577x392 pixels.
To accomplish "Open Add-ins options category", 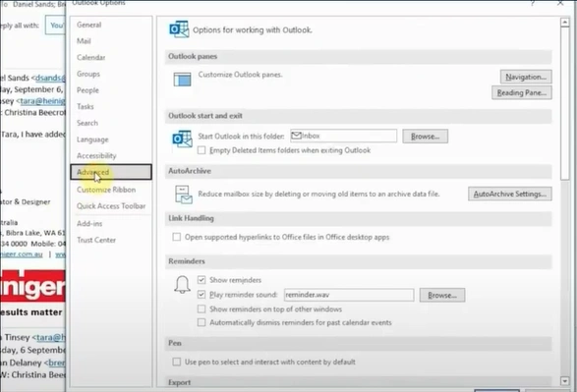I will 111,224.
